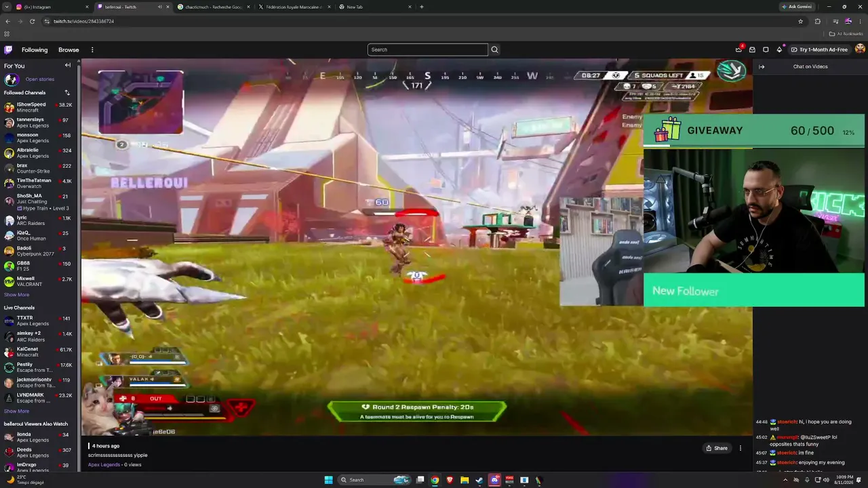Image resolution: width=868 pixels, height=488 pixels.
Task: Show more followed channels
Action: (16, 295)
